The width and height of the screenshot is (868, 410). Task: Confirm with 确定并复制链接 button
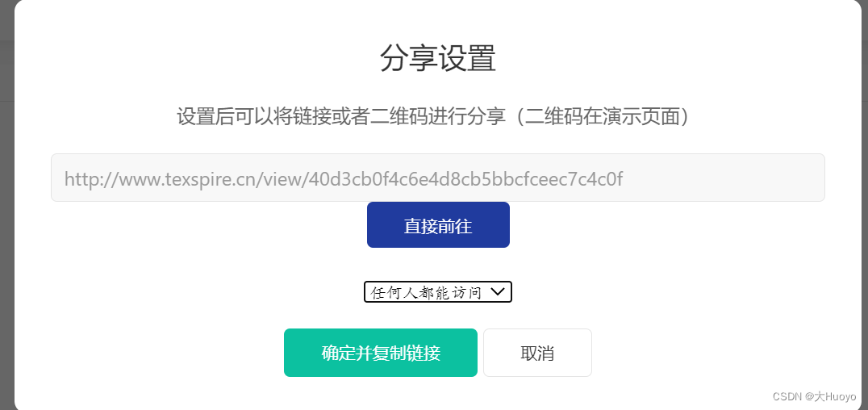380,353
